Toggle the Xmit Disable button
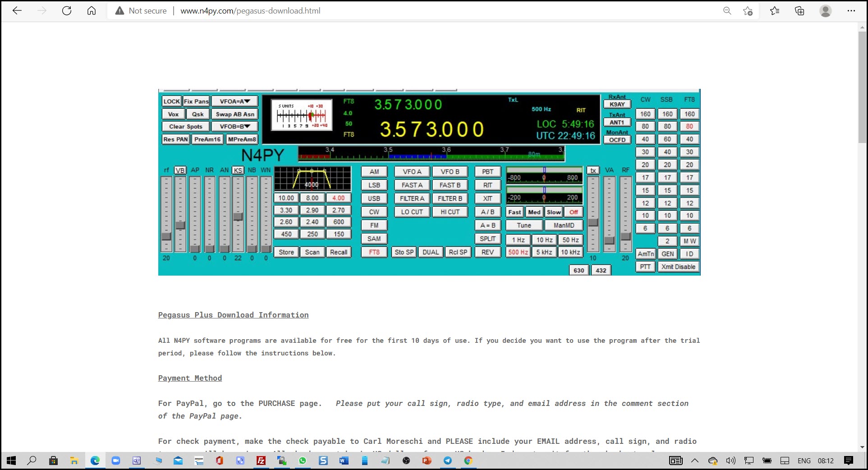 678,267
